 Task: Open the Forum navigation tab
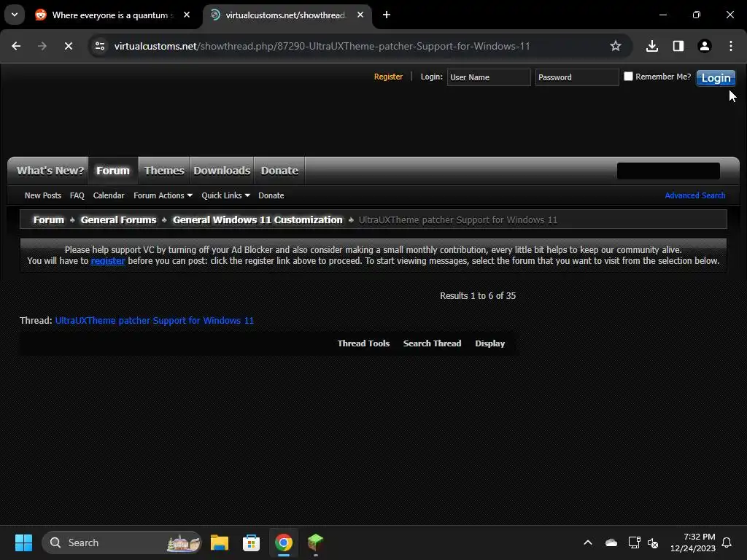(x=113, y=171)
